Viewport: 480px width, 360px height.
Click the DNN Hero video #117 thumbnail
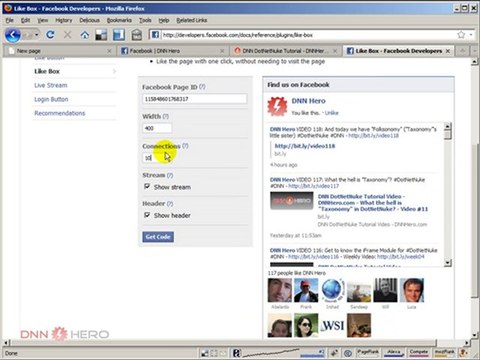coord(292,201)
